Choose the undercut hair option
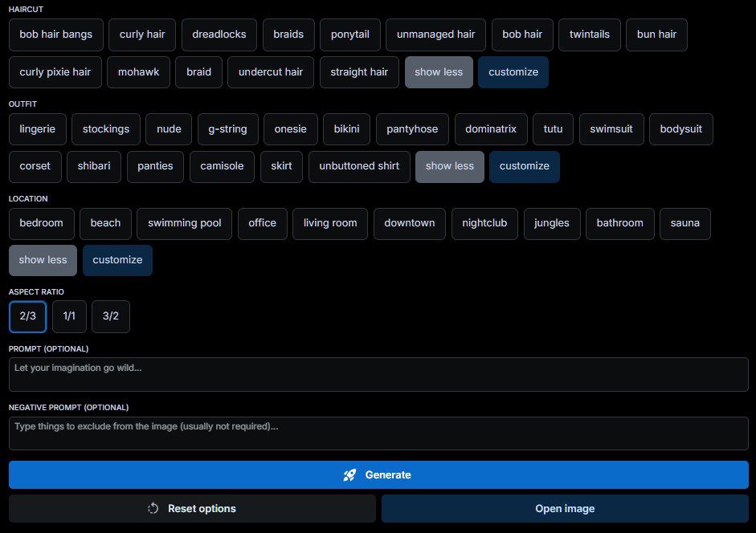756x533 pixels. coord(271,72)
